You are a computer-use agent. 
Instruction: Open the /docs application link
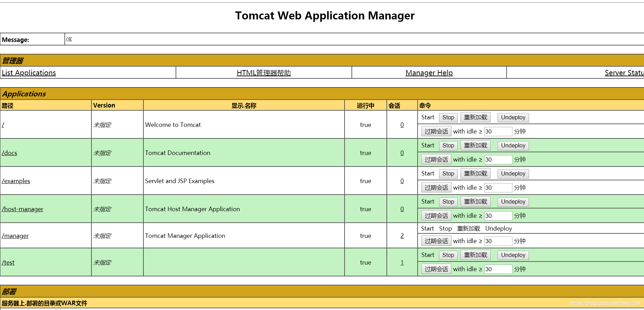[9, 153]
